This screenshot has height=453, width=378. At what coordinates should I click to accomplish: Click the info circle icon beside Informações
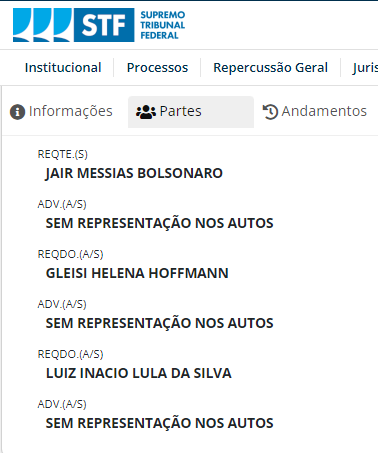click(17, 112)
